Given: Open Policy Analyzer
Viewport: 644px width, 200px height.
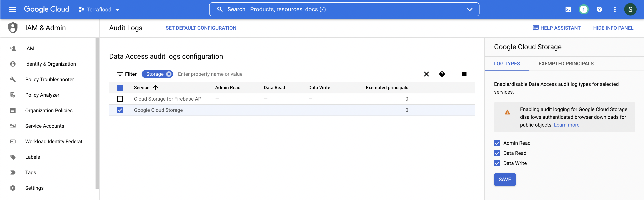Looking at the screenshot, I should [42, 95].
